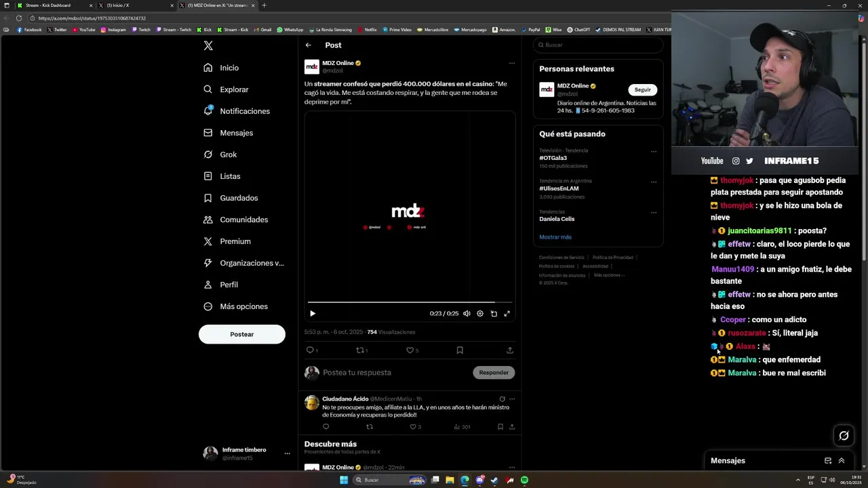Click Grok icon on Ciudadano Ácido reply

click(502, 399)
